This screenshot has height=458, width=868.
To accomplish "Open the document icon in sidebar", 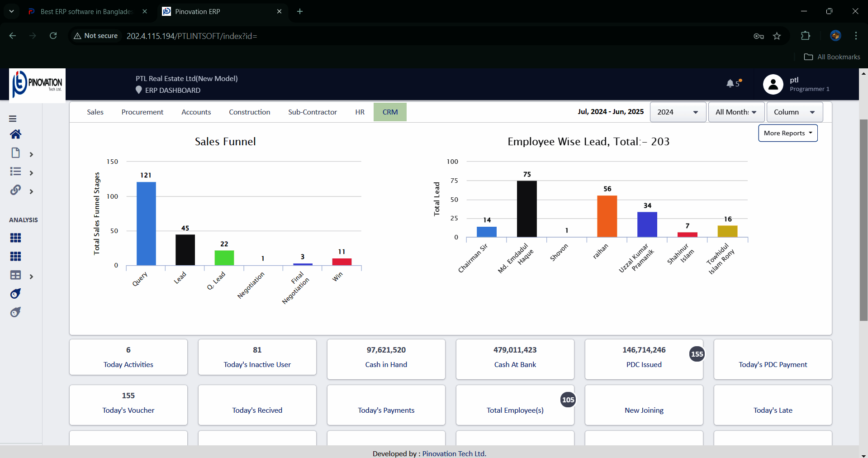I will (x=15, y=153).
